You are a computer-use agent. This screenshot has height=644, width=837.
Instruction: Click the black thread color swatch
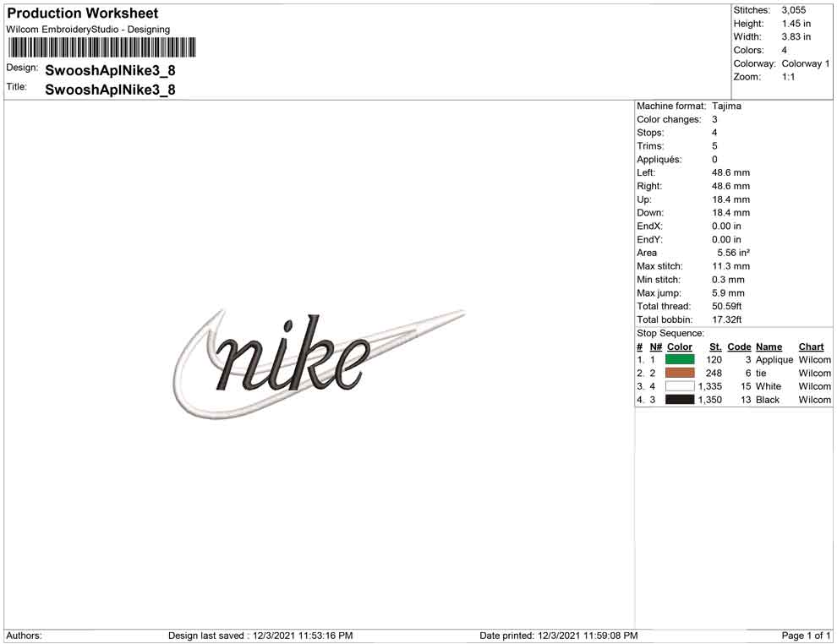point(680,400)
